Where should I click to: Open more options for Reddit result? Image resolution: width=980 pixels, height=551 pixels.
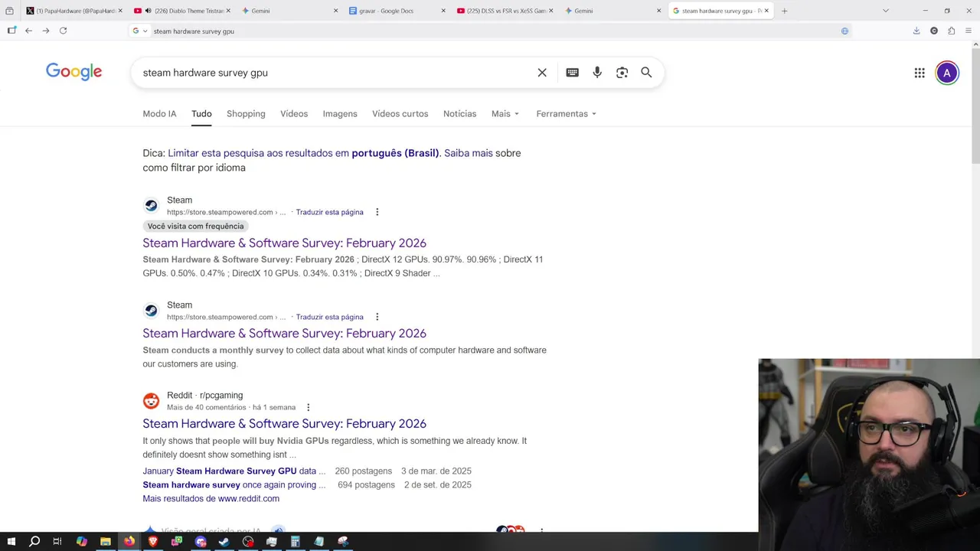[x=308, y=407]
